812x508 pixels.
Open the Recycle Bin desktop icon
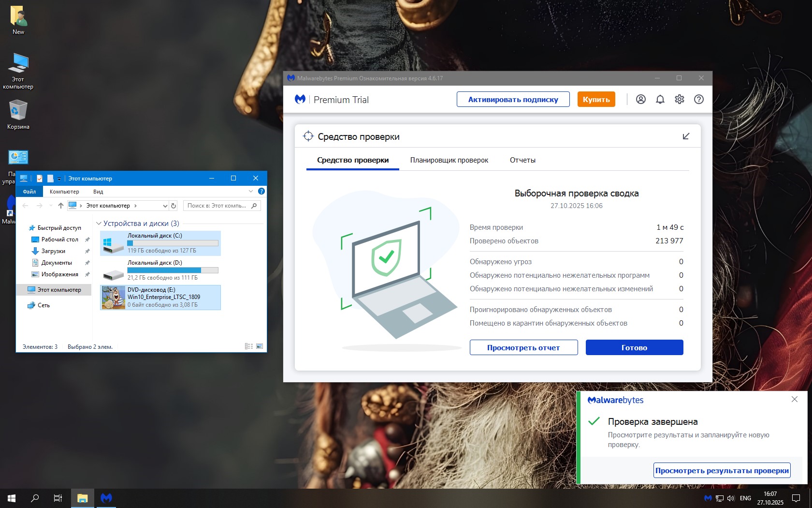[x=18, y=114]
